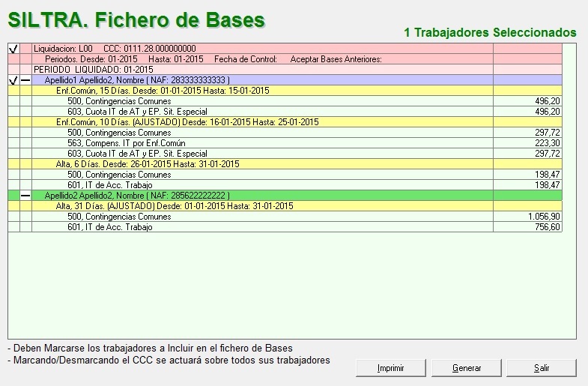This screenshot has height=386, width=588.
Task: Click the Salir button
Action: [542, 368]
